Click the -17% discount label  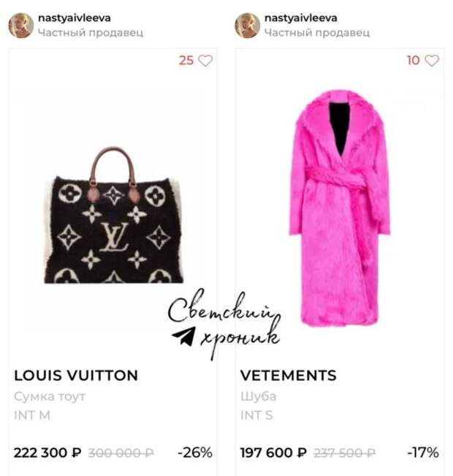[422, 453]
